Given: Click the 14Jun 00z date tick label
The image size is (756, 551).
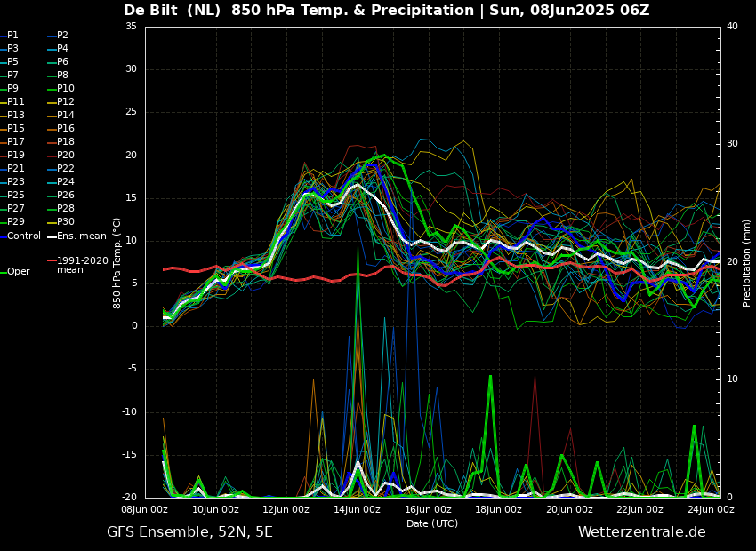Looking at the screenshot, I should tap(357, 510).
